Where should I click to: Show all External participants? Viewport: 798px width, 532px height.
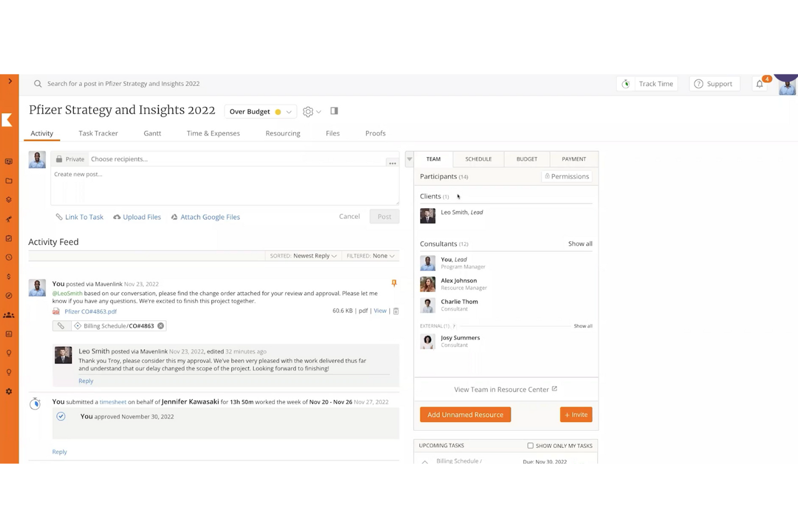583,326
